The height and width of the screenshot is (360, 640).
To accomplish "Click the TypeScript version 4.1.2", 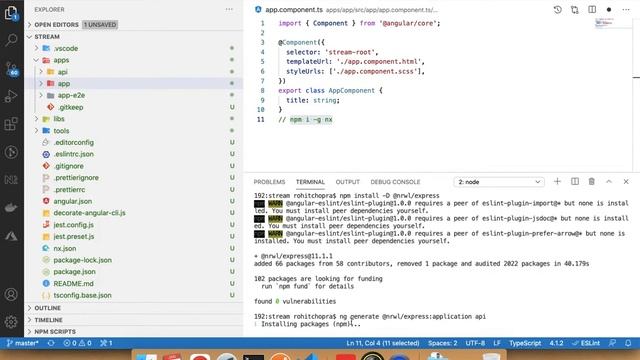I will pyautogui.click(x=556, y=343).
